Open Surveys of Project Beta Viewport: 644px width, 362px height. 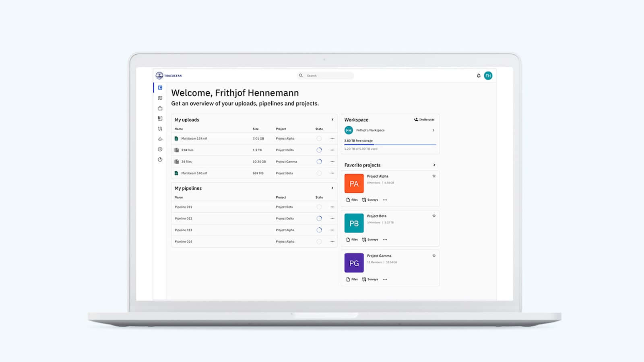point(370,240)
